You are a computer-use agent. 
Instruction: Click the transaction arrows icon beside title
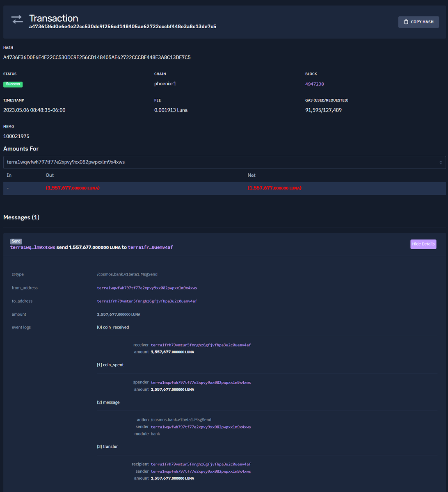[x=17, y=19]
